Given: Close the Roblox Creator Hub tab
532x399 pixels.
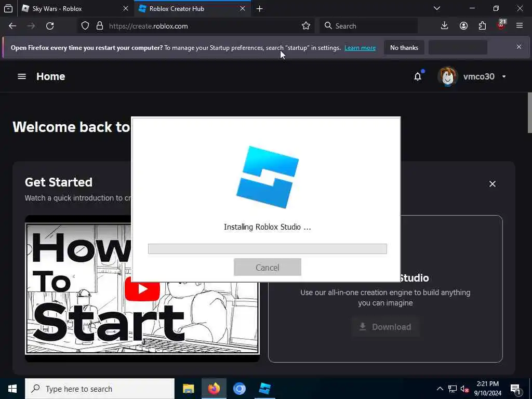Looking at the screenshot, I should tap(243, 9).
